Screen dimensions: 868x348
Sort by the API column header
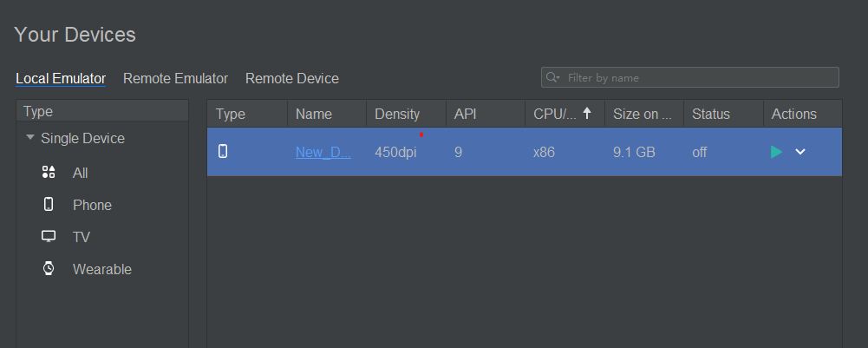pyautogui.click(x=486, y=114)
